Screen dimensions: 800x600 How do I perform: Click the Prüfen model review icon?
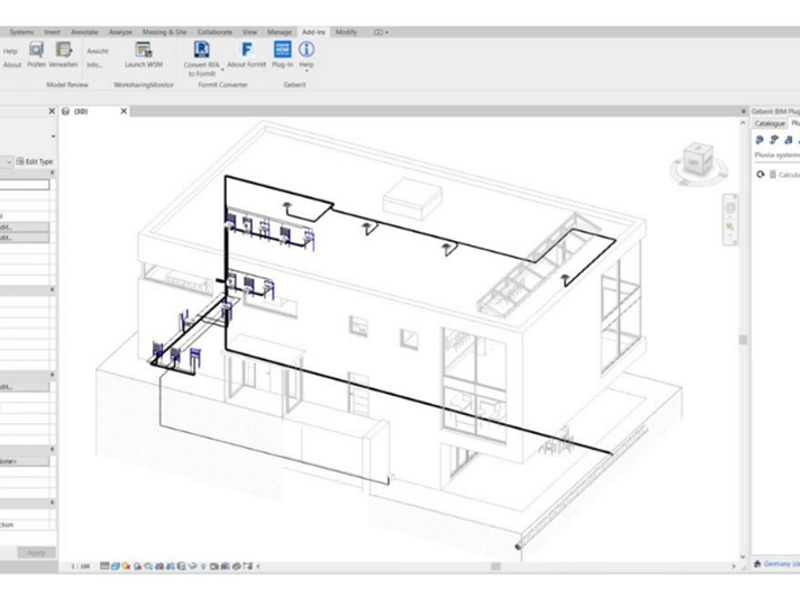pos(37,53)
